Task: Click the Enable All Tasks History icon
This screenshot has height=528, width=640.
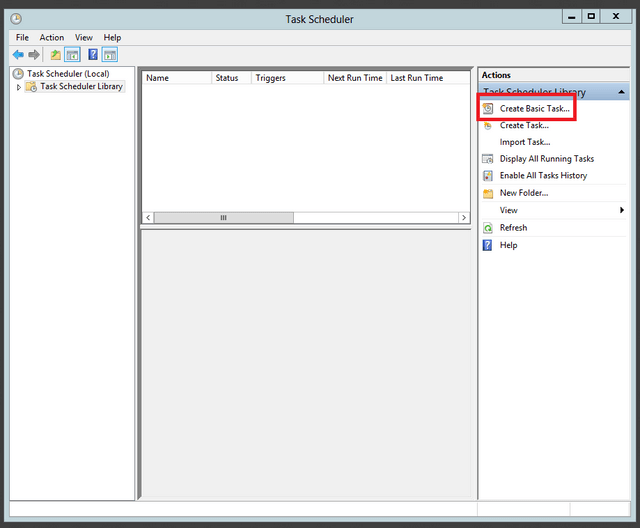Action: pyautogui.click(x=488, y=175)
